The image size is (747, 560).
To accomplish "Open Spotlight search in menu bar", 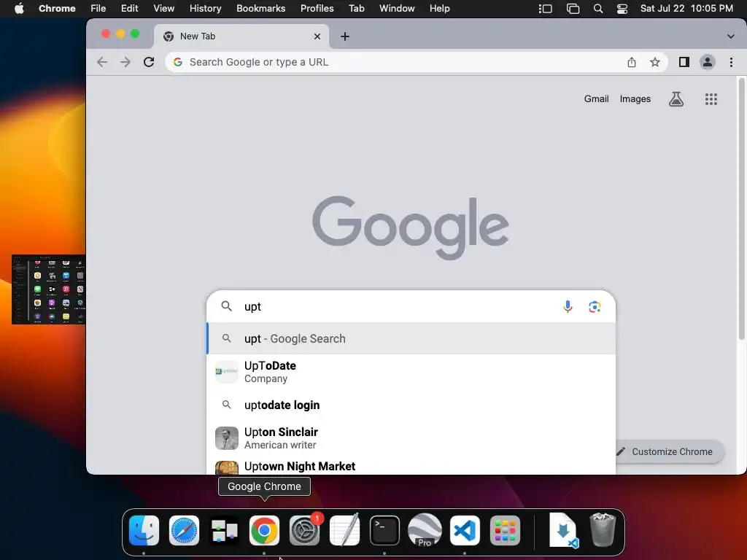I will tap(598, 9).
